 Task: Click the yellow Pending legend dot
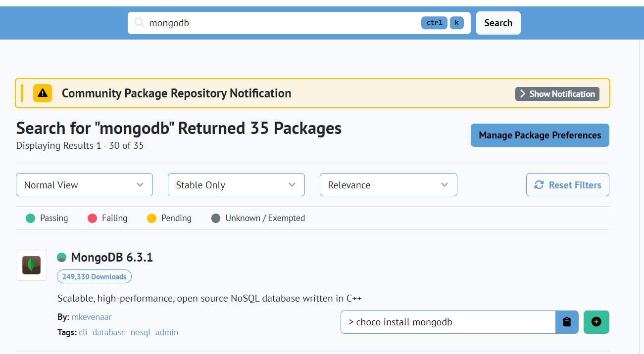click(x=152, y=218)
